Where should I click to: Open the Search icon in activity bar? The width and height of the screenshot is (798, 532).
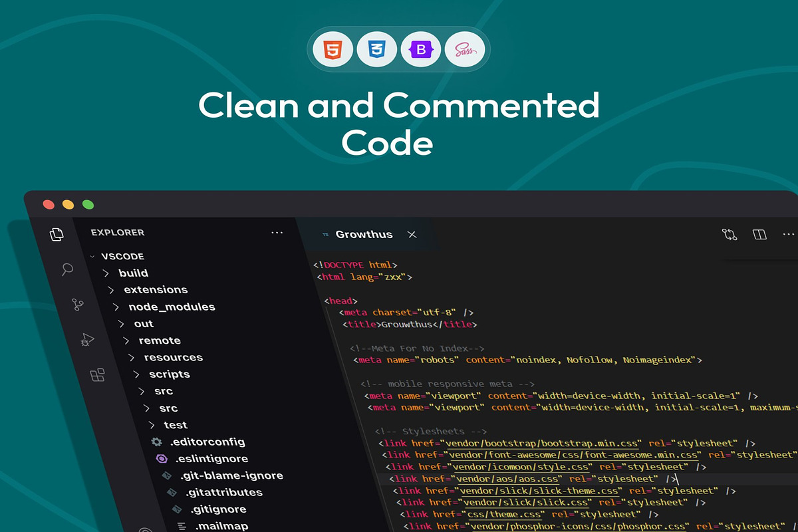click(67, 269)
